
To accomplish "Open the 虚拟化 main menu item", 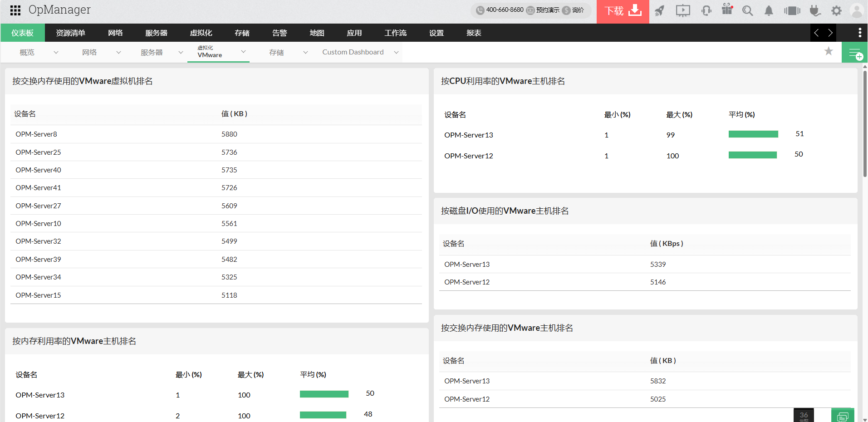I will coord(201,33).
